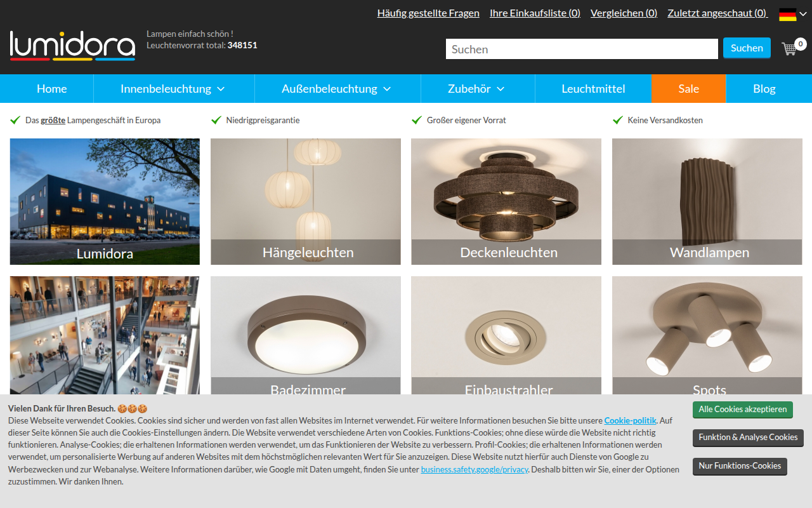
Task: Open the showroom interior photo tile
Action: point(105,335)
